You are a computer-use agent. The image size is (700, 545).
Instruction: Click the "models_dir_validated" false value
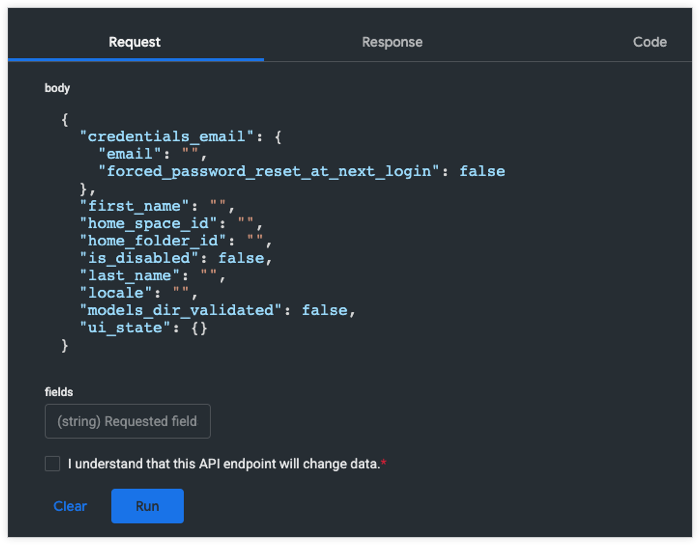tap(328, 310)
